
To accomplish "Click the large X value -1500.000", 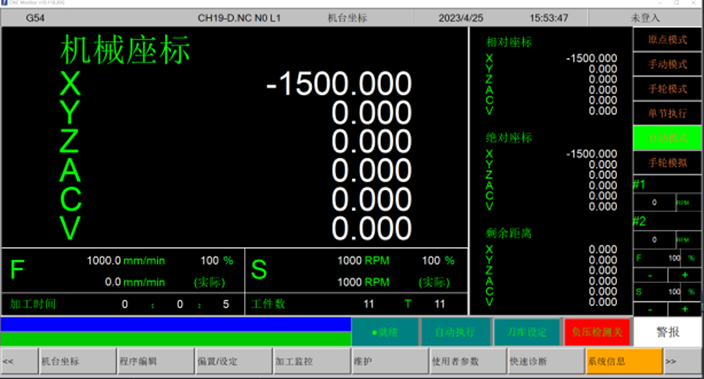I will [339, 84].
